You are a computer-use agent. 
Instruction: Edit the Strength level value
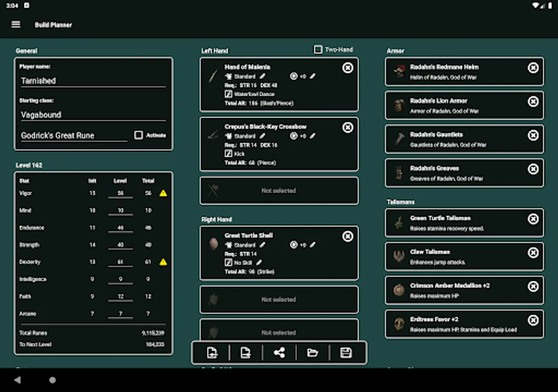tap(120, 245)
